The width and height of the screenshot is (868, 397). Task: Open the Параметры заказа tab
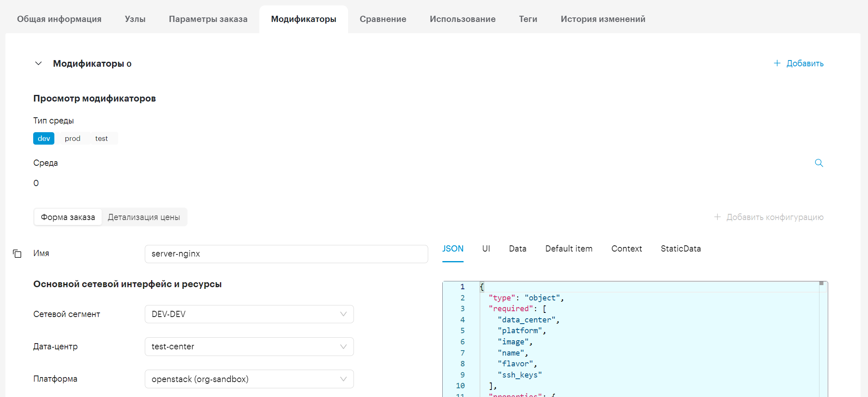pyautogui.click(x=208, y=19)
